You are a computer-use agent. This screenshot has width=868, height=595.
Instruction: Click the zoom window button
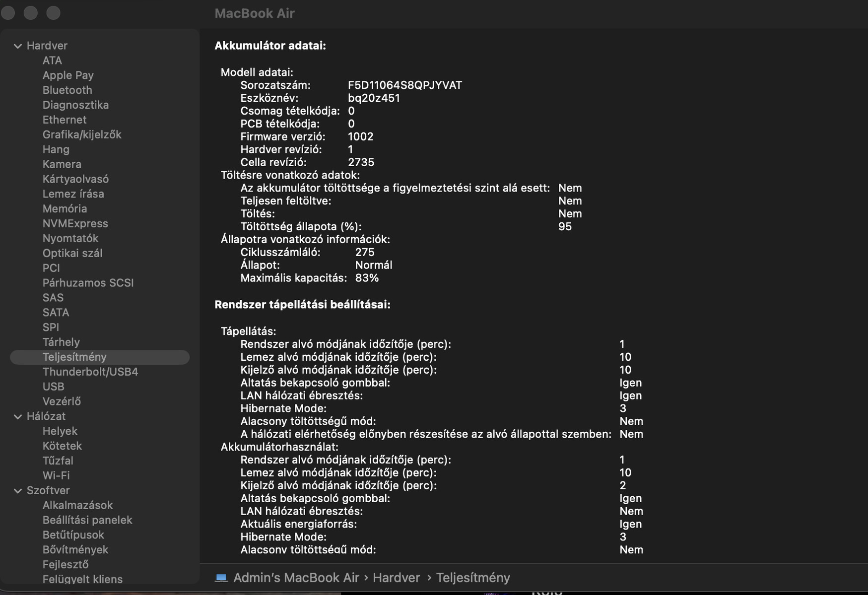tap(54, 13)
